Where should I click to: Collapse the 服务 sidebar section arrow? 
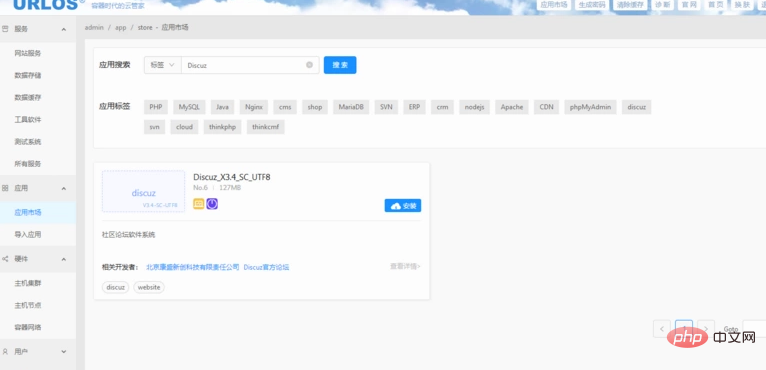click(x=64, y=29)
